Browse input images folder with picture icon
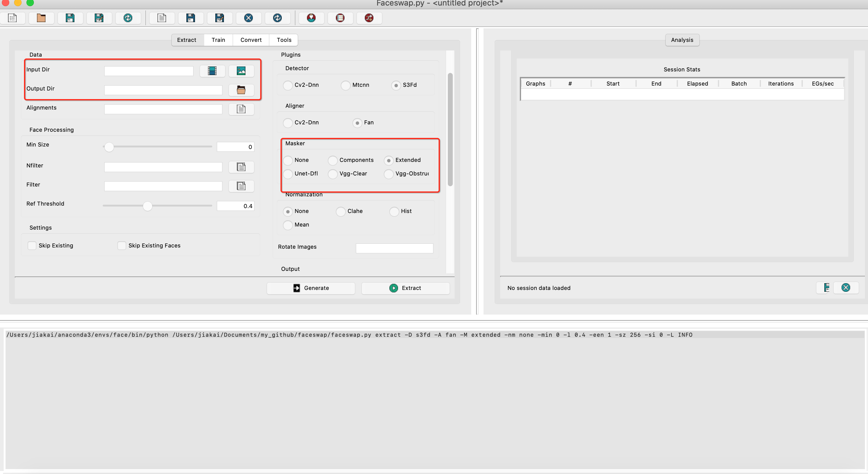The width and height of the screenshot is (868, 474). click(x=241, y=71)
